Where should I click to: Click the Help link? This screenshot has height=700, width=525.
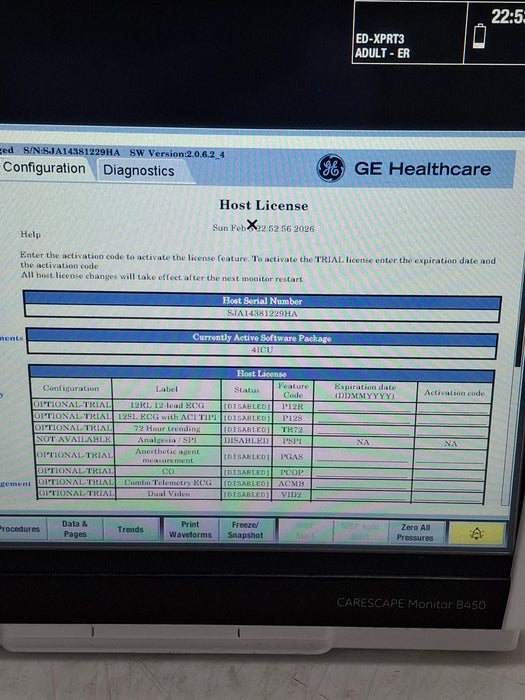tap(30, 234)
